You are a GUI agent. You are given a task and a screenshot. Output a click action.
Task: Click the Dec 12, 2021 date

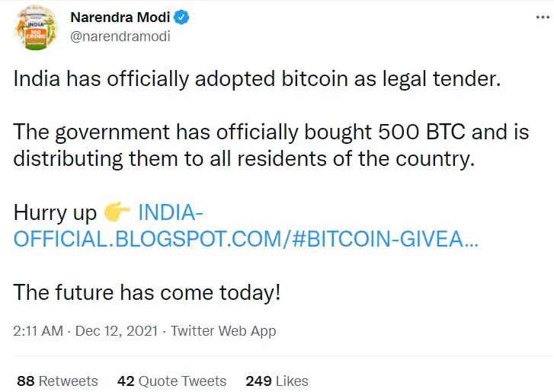pos(114,331)
